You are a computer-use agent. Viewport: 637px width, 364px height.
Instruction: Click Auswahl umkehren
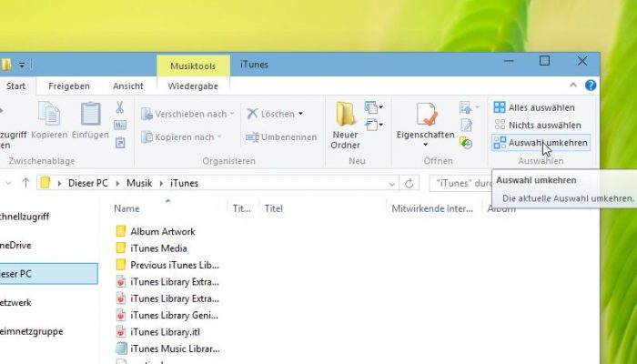pyautogui.click(x=541, y=143)
